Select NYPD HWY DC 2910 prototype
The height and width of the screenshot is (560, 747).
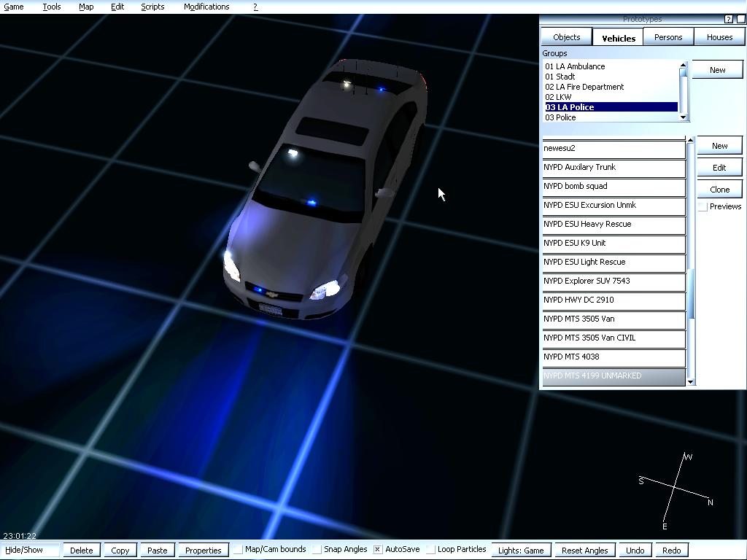click(614, 301)
